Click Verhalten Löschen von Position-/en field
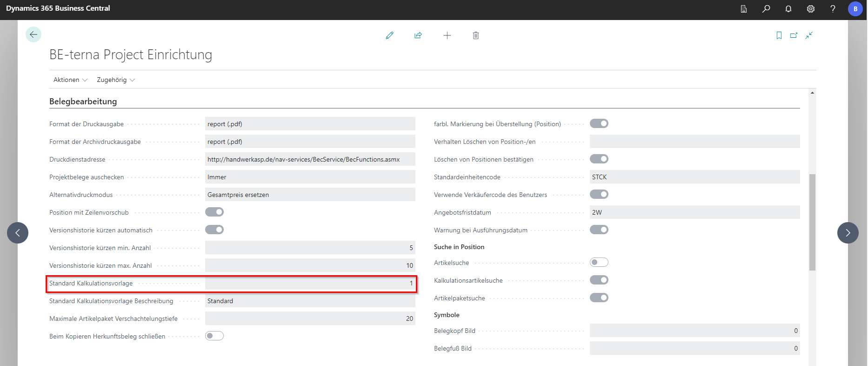This screenshot has width=868, height=366. point(695,142)
